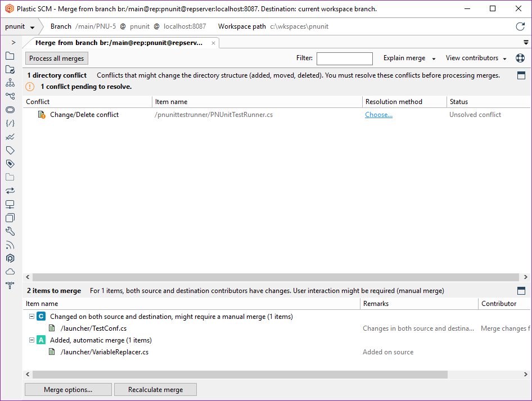Image resolution: width=532 pixels, height=401 pixels.
Task: Open the chart lines icon in sidebar
Action: coord(10,137)
